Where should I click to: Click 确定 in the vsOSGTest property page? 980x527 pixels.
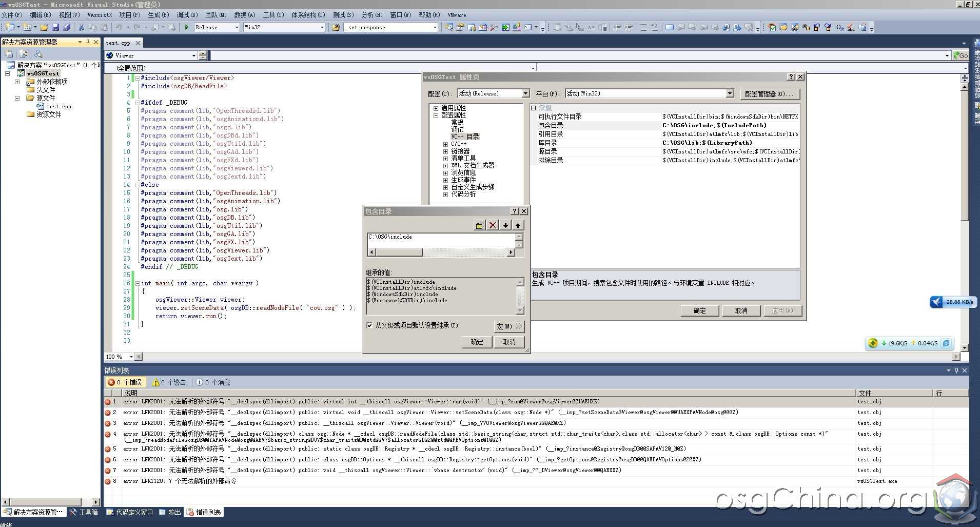pyautogui.click(x=699, y=310)
